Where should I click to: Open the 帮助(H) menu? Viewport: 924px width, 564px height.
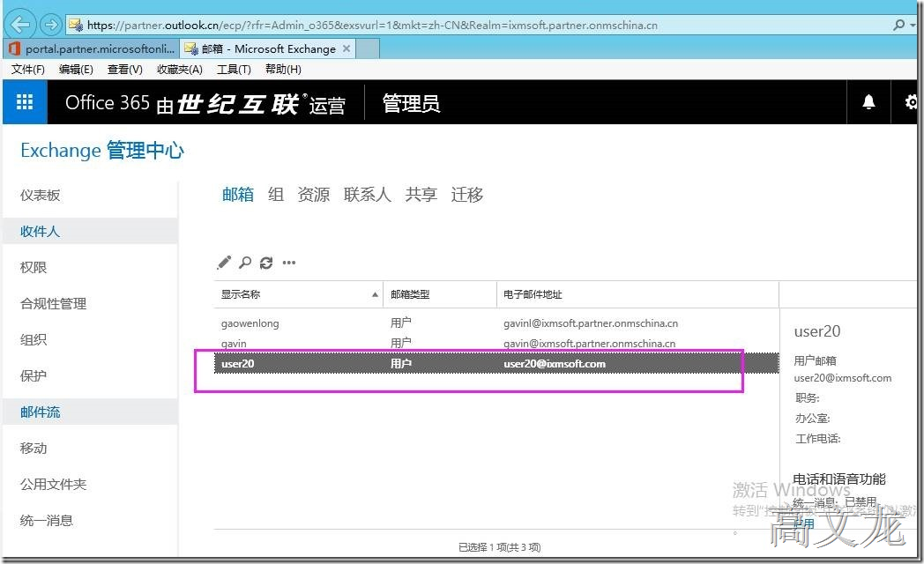tap(283, 70)
